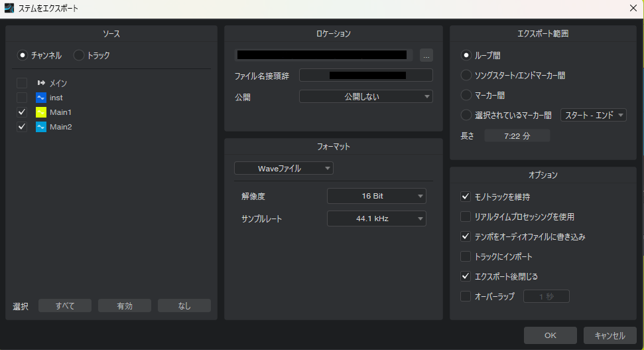Select the ループ間 radio button
This screenshot has height=350, width=644.
click(x=466, y=55)
